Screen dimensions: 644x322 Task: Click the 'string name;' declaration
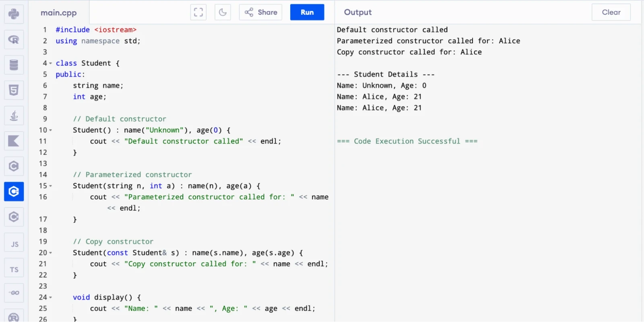[98, 86]
